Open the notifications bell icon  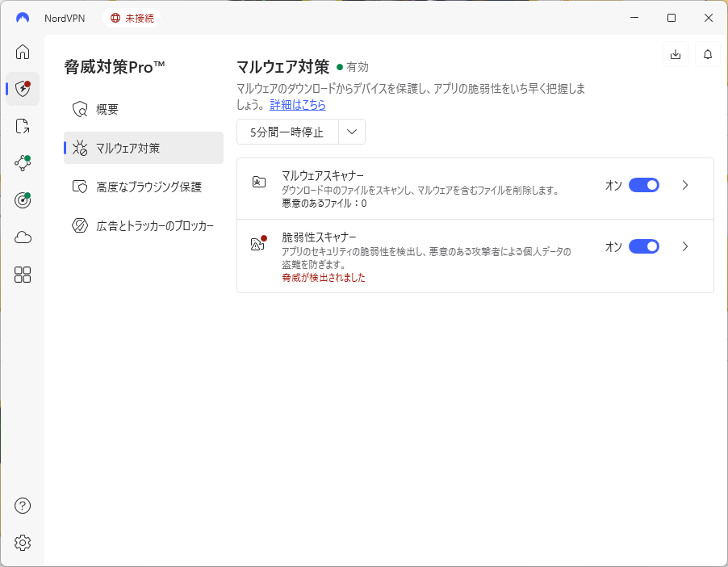(x=707, y=54)
